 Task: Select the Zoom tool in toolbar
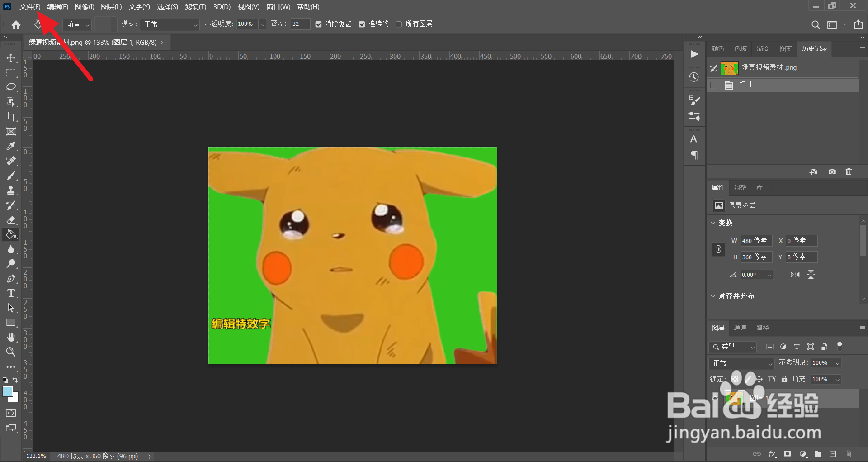(x=11, y=352)
